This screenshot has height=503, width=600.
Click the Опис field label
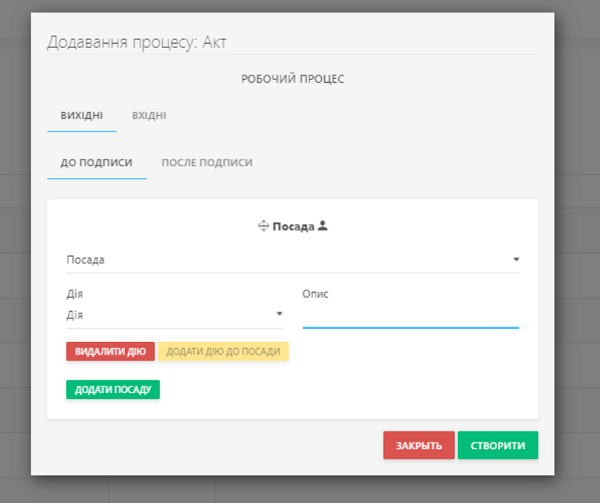pos(316,294)
